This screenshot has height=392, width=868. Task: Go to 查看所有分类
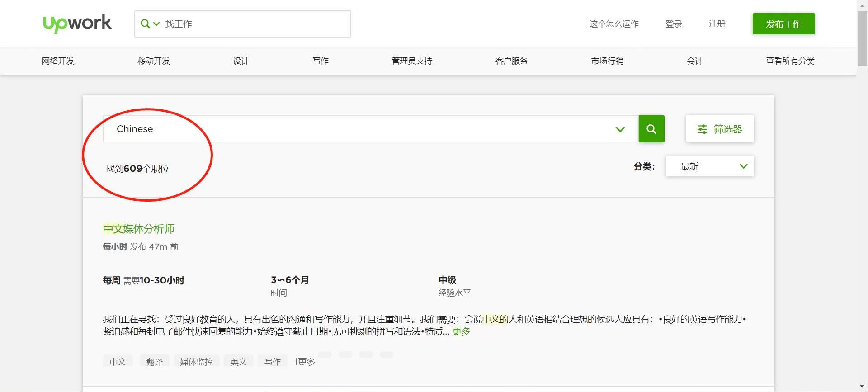[x=790, y=61]
